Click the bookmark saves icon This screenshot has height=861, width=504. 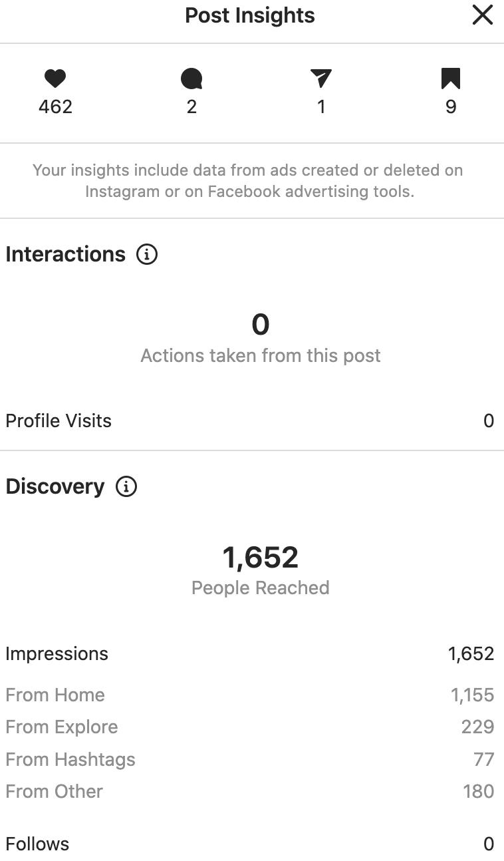tap(451, 79)
